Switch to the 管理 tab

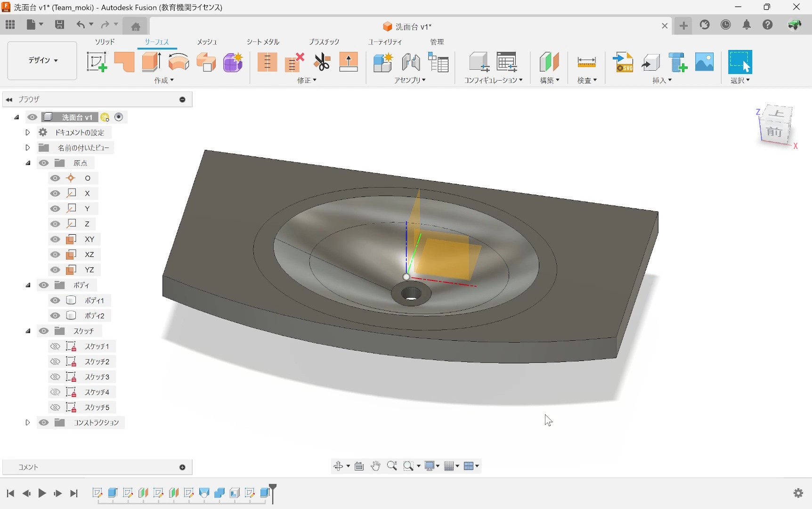(x=437, y=42)
